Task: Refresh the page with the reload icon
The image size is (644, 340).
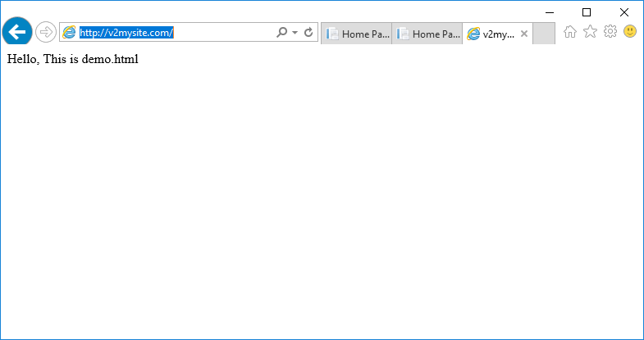Action: coord(308,32)
